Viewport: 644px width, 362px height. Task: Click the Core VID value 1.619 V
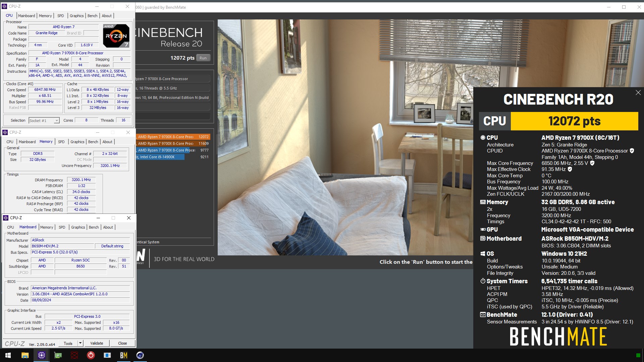click(x=87, y=45)
